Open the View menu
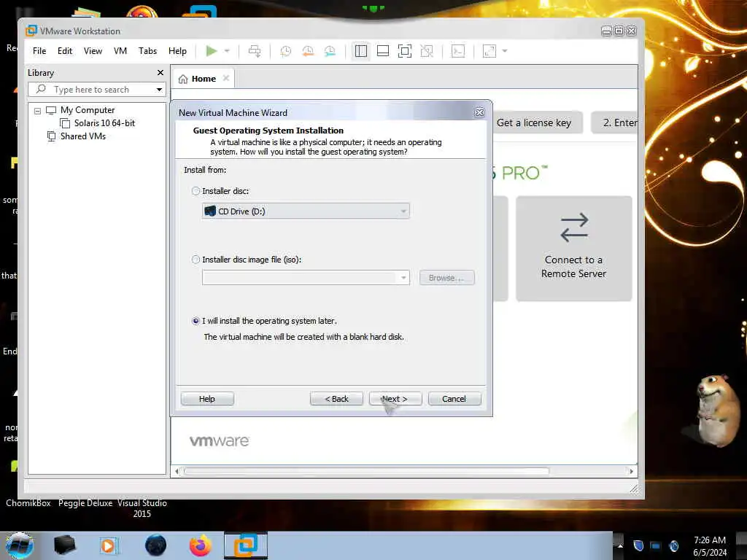 (x=93, y=51)
